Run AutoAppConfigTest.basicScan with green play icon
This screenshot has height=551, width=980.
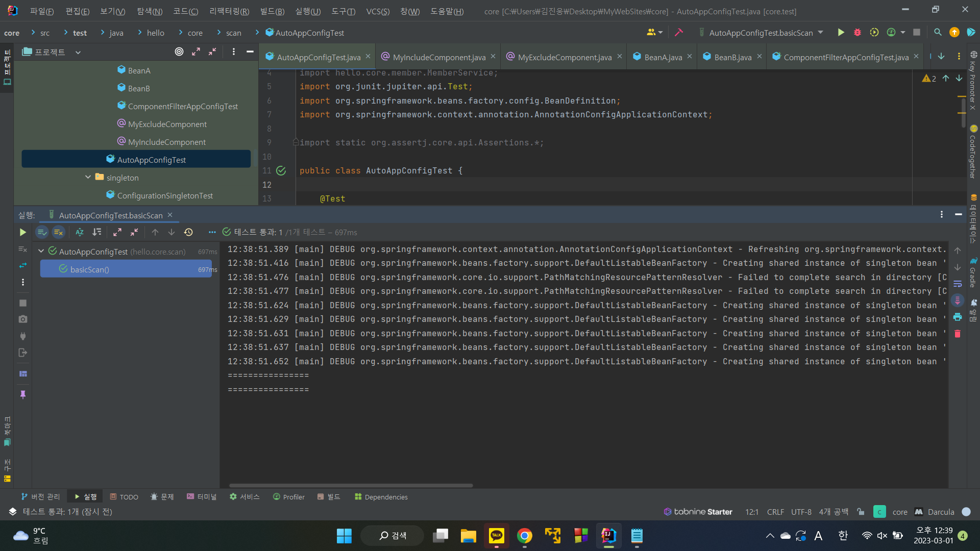[841, 32]
